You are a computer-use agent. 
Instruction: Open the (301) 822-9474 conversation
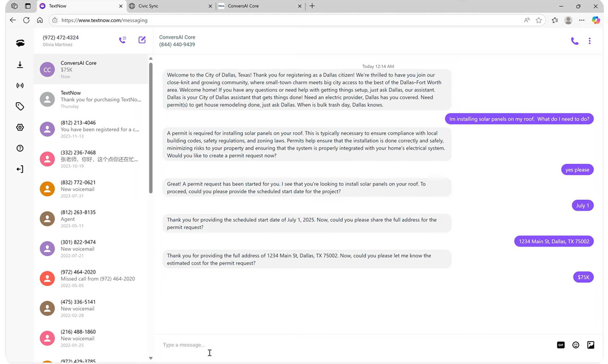[91, 249]
